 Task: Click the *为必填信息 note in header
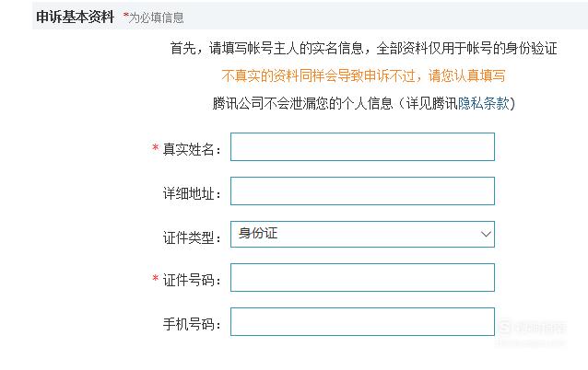153,17
